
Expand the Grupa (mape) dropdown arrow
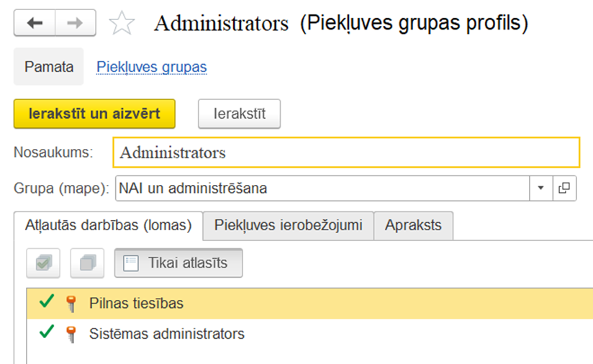pos(541,188)
